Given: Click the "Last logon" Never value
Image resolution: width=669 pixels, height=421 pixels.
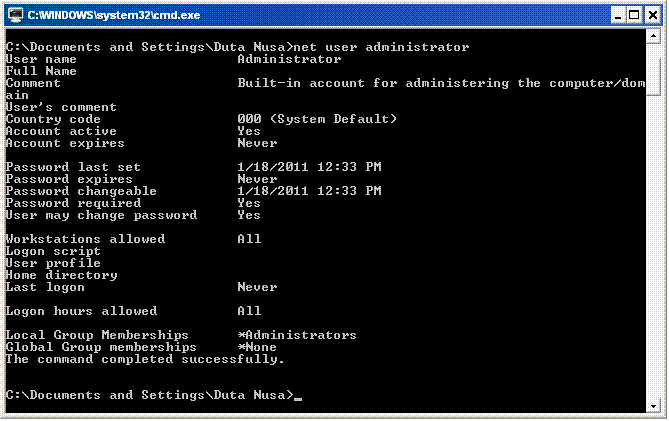Looking at the screenshot, I should [257, 287].
